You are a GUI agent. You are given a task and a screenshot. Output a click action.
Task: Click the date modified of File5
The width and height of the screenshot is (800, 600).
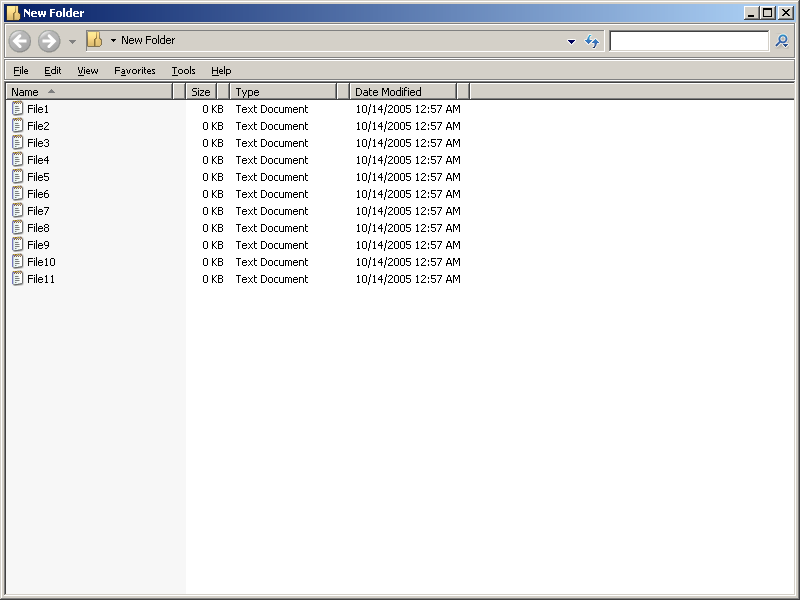point(408,177)
